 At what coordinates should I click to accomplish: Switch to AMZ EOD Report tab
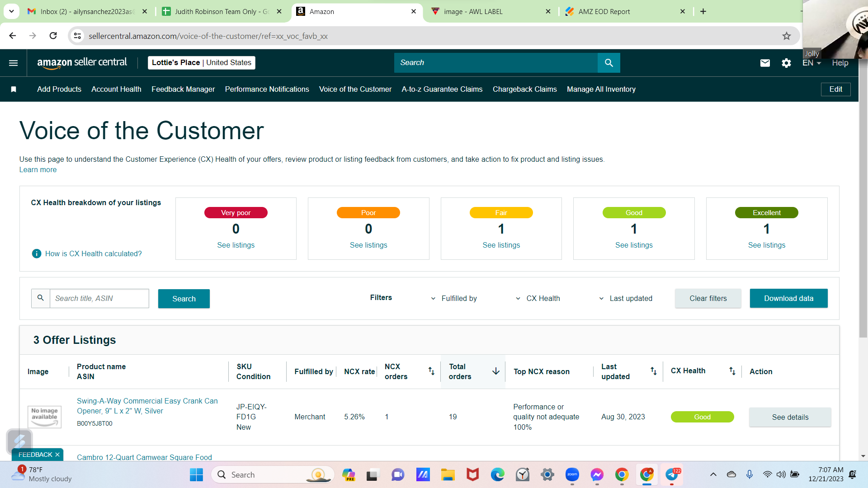(626, 11)
